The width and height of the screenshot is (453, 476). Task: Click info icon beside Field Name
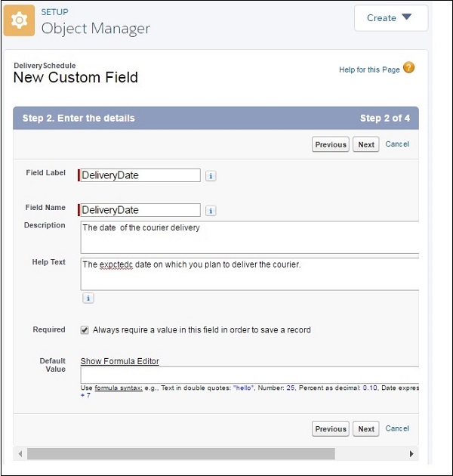click(211, 211)
